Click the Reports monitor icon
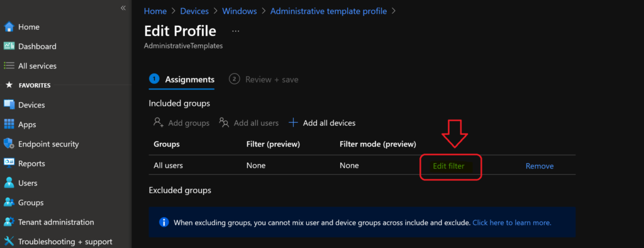This screenshot has width=644, height=248. pos(9,163)
